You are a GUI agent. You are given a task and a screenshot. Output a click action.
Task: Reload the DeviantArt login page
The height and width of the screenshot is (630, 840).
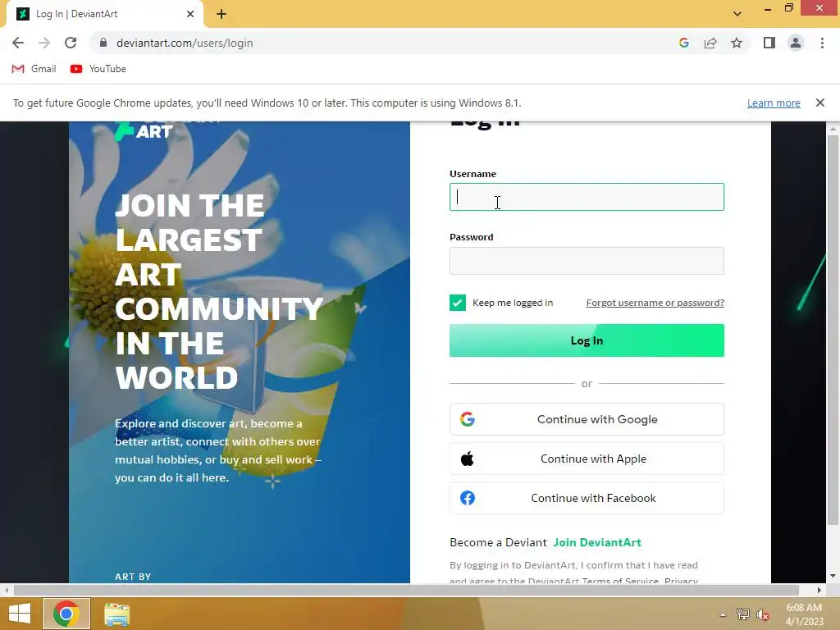click(71, 43)
